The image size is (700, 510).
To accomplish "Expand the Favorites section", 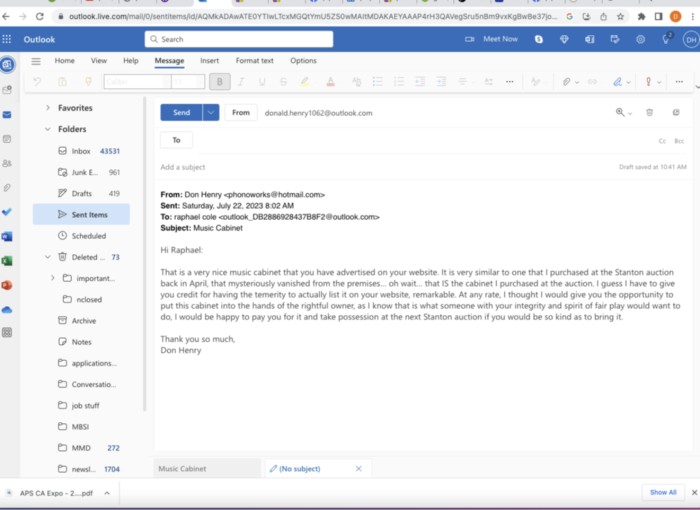I will [x=47, y=108].
